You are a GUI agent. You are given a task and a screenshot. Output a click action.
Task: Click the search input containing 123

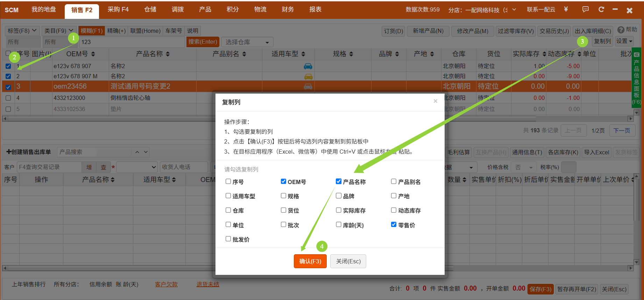pos(132,42)
